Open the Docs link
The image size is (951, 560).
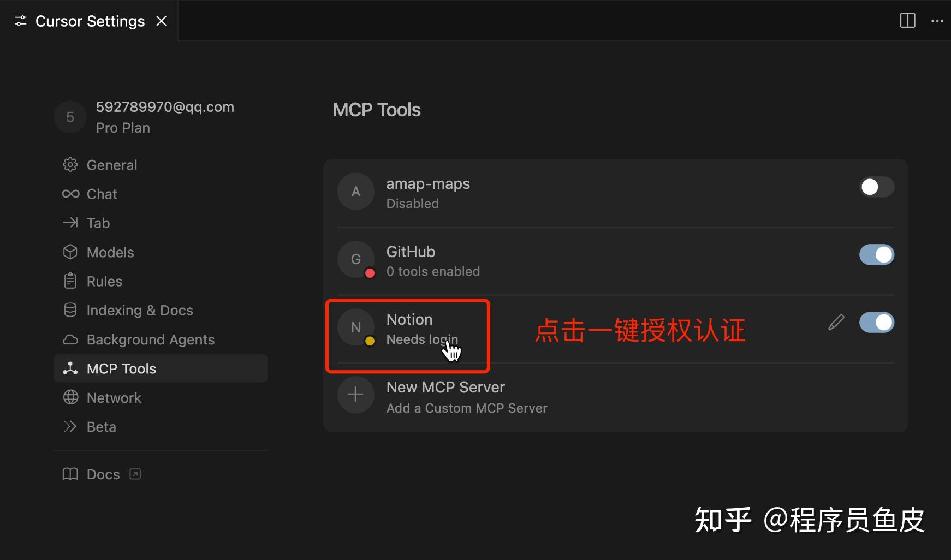103,474
